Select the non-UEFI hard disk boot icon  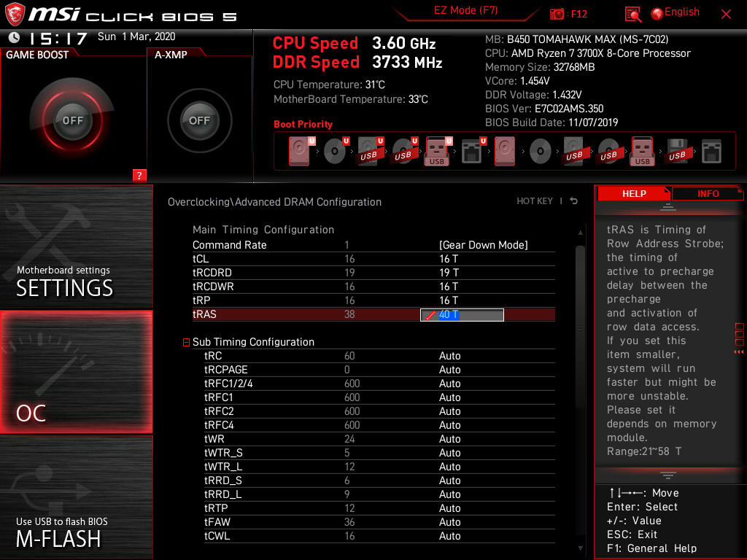click(x=505, y=152)
